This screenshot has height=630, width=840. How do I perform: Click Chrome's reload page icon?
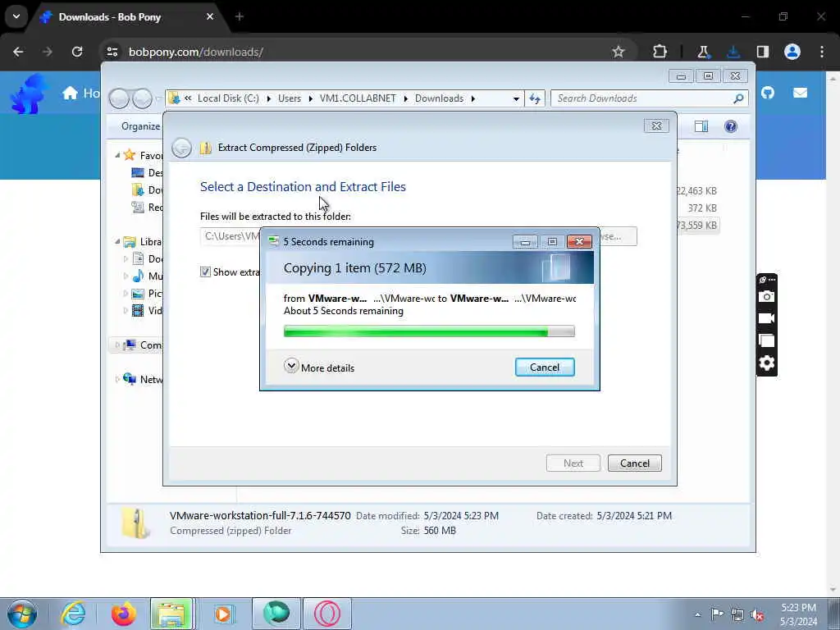[x=77, y=52]
